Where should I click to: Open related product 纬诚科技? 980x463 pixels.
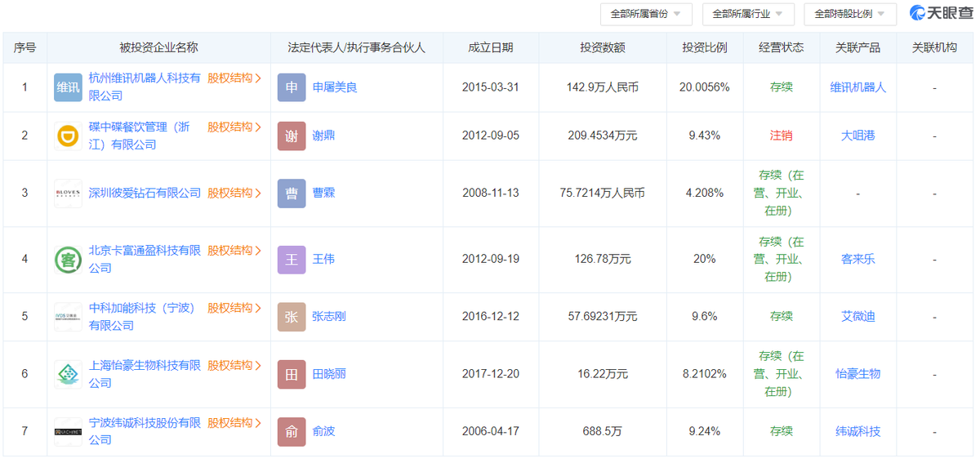pos(858,431)
